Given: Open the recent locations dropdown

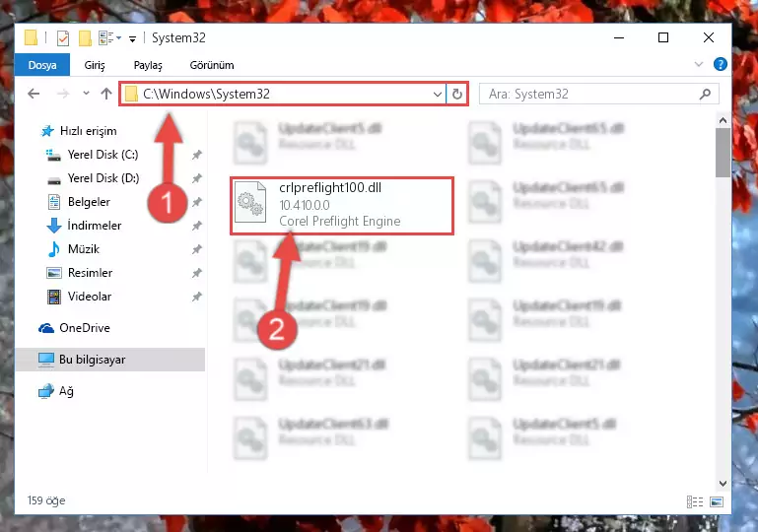Looking at the screenshot, I should click(86, 94).
